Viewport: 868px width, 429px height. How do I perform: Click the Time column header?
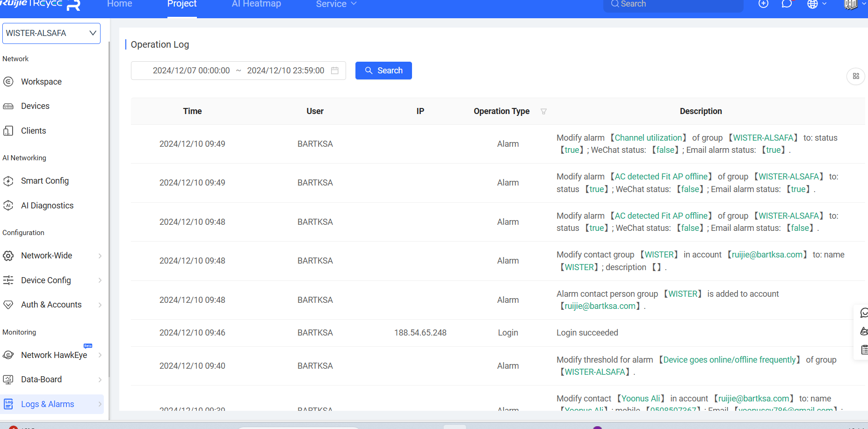point(192,111)
